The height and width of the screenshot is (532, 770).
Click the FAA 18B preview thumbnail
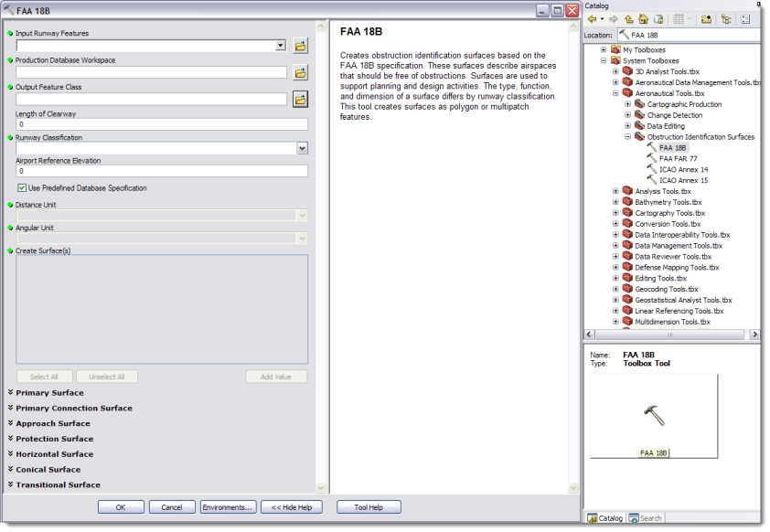tap(654, 416)
